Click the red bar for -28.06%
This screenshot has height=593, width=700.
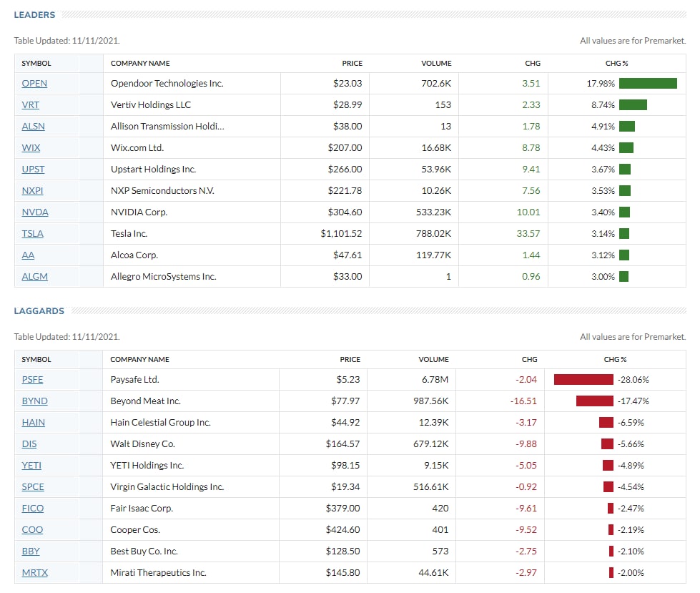pos(583,380)
